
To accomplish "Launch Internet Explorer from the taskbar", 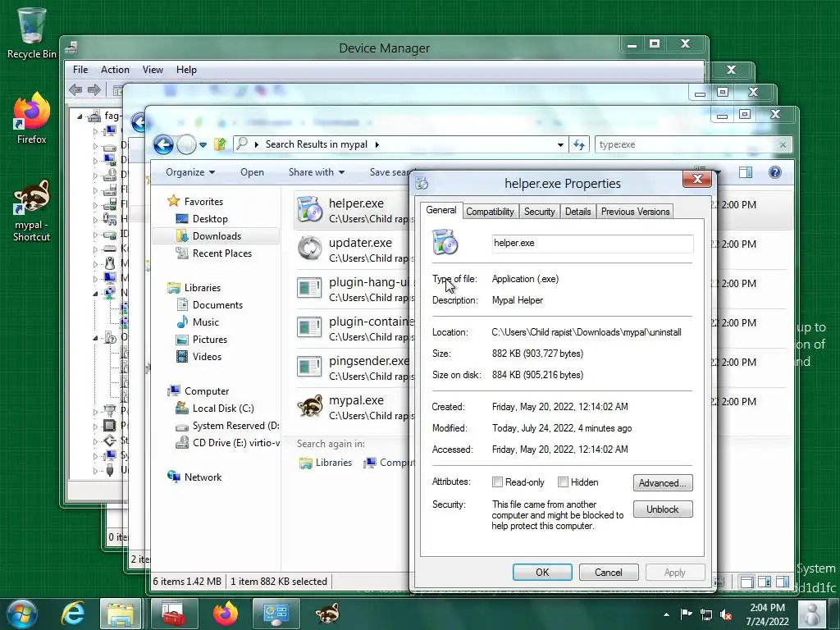I will [73, 614].
